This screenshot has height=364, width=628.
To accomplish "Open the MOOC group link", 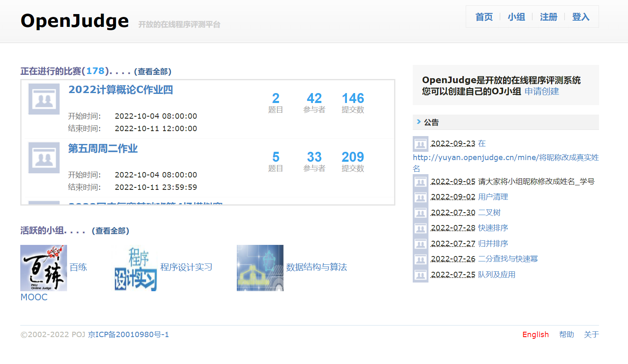I will (34, 297).
